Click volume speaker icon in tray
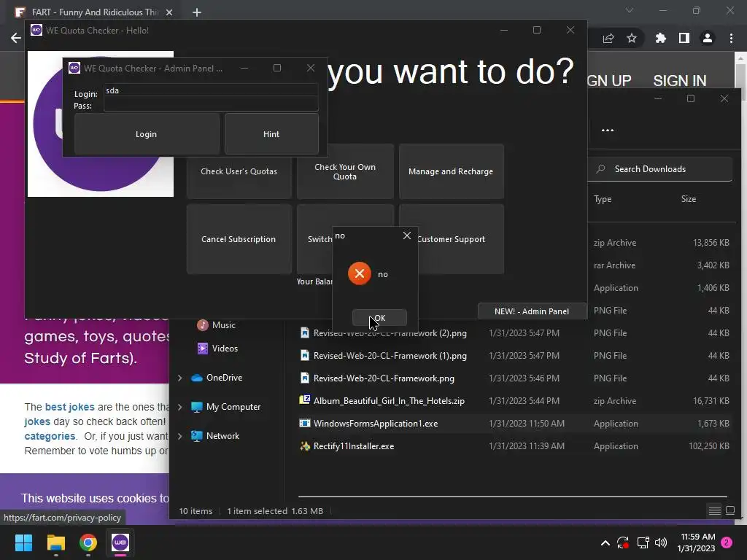 click(x=661, y=542)
